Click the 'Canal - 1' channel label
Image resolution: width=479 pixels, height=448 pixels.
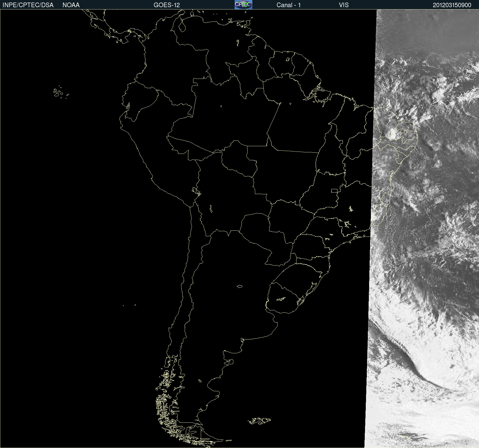pos(289,5)
